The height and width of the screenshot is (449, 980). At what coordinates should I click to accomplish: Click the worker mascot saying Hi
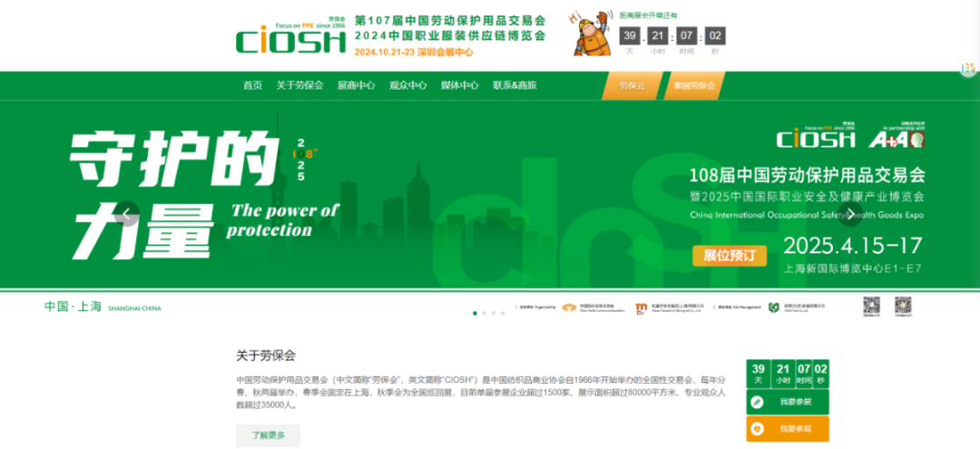(x=591, y=34)
